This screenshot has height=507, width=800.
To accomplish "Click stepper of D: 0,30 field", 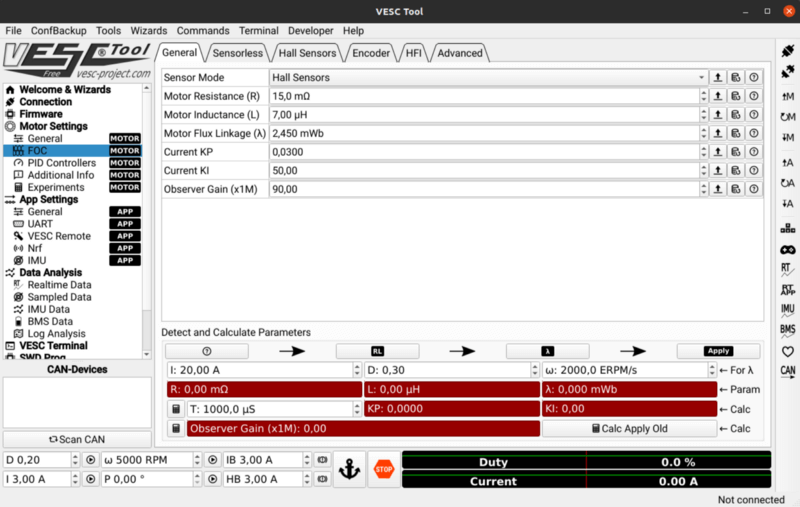I will [x=534, y=370].
